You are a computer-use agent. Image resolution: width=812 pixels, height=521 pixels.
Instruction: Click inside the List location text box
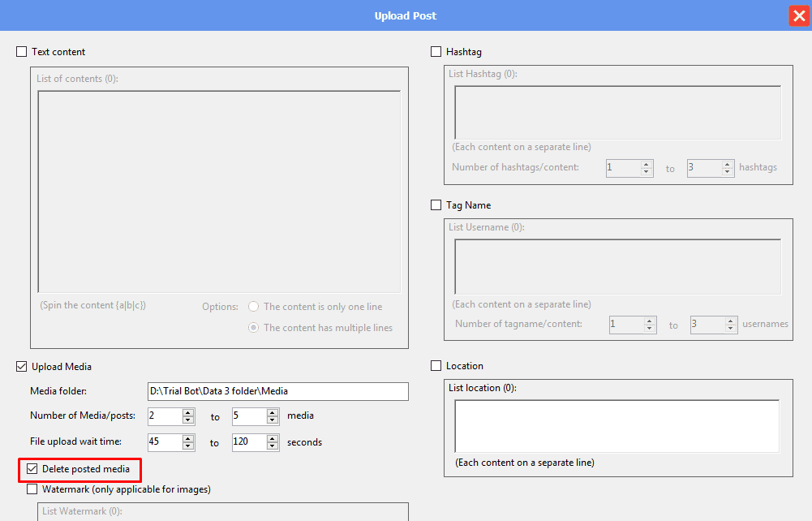click(x=617, y=425)
